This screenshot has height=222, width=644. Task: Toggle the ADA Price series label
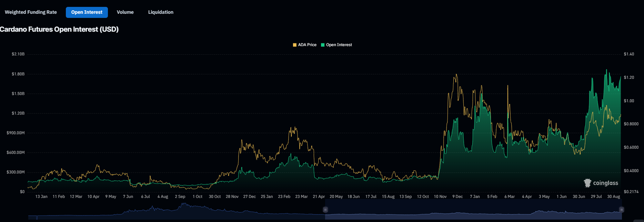[x=307, y=45]
